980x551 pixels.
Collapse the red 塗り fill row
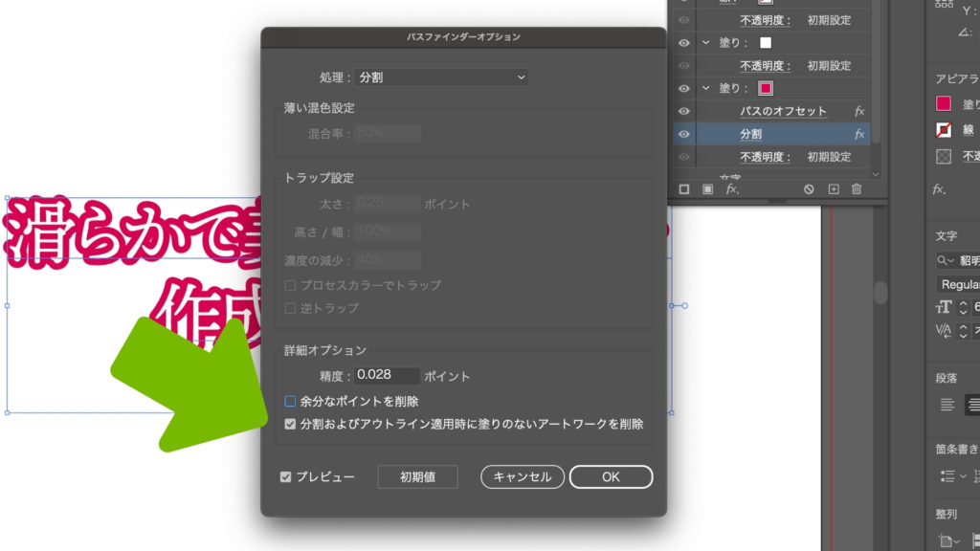point(705,89)
